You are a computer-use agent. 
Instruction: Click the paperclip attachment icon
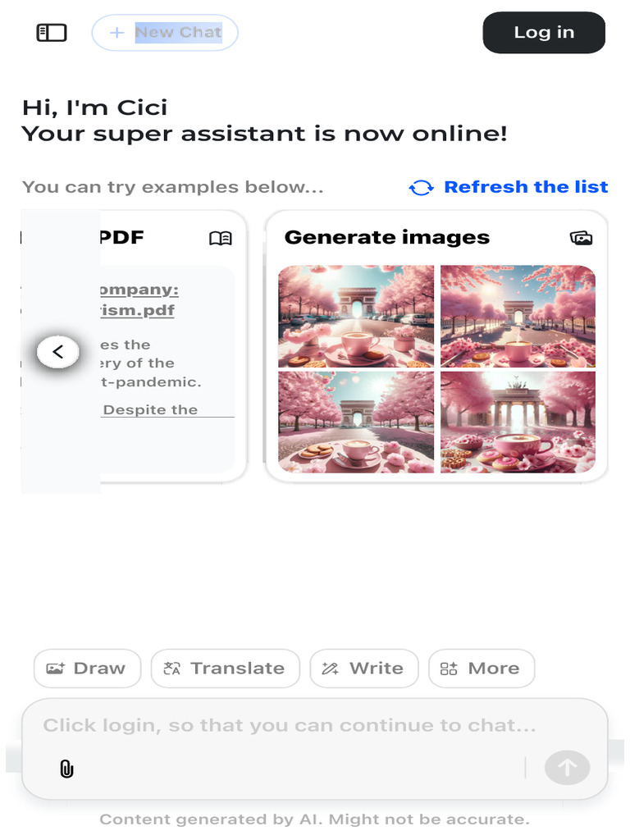click(x=66, y=769)
